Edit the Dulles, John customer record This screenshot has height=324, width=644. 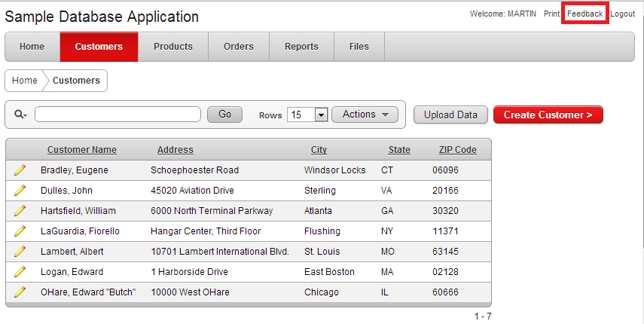[20, 191]
